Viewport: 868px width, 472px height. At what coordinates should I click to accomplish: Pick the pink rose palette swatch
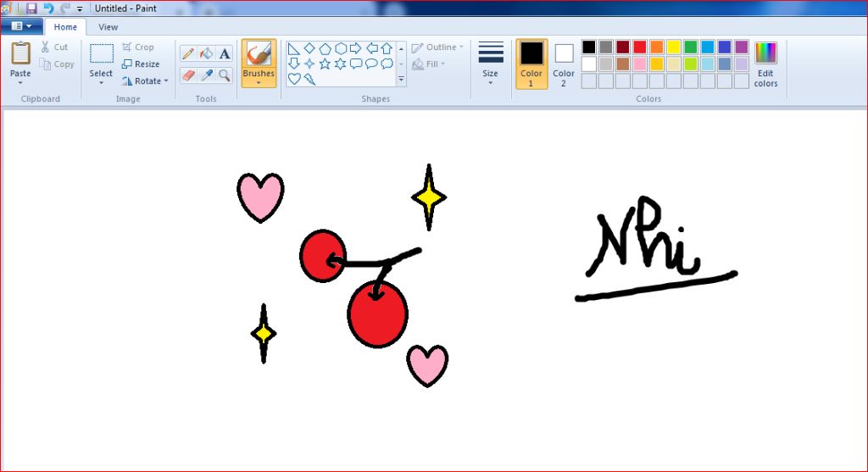(640, 64)
